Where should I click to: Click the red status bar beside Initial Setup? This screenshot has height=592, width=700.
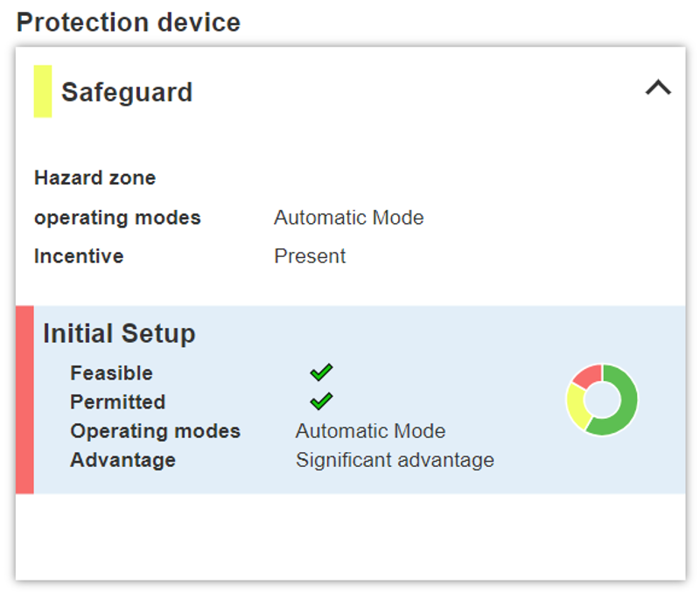coord(24,400)
